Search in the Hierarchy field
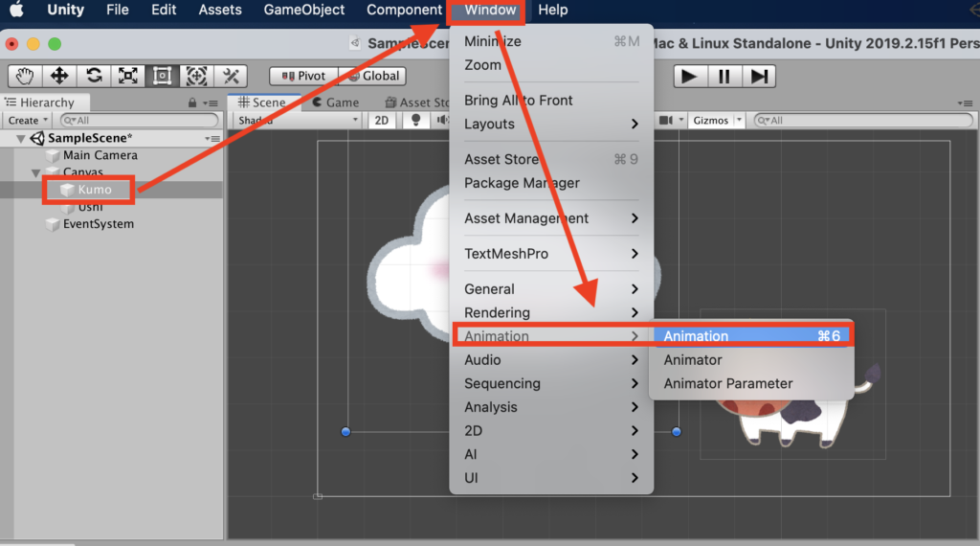Screen dimensions: 980x546 pyautogui.click(x=140, y=120)
